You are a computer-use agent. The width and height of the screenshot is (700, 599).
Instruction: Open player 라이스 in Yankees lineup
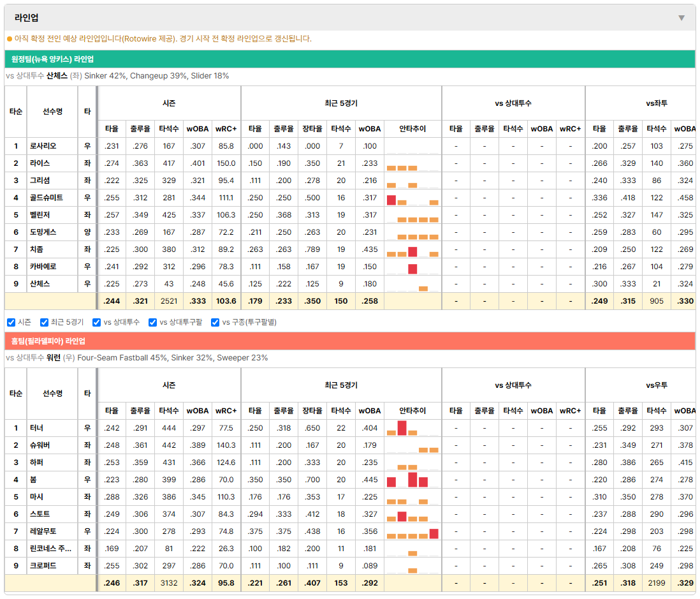pos(40,163)
